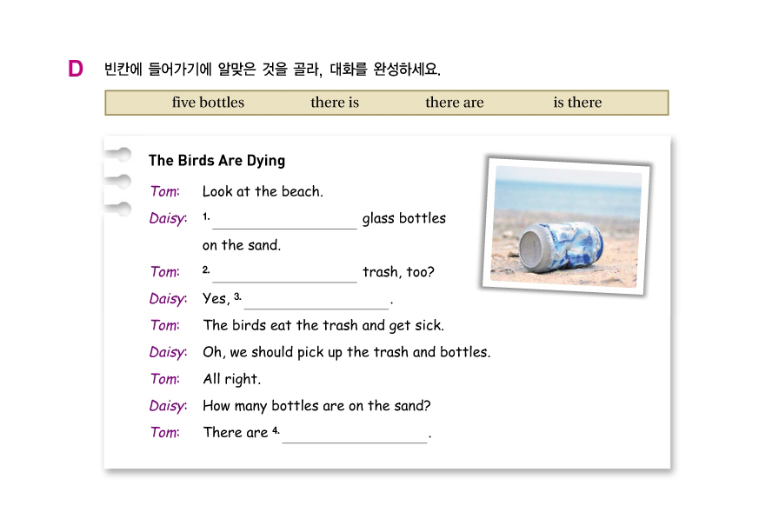Select "is there" in the word bank
The width and height of the screenshot is (759, 532).
click(x=577, y=103)
